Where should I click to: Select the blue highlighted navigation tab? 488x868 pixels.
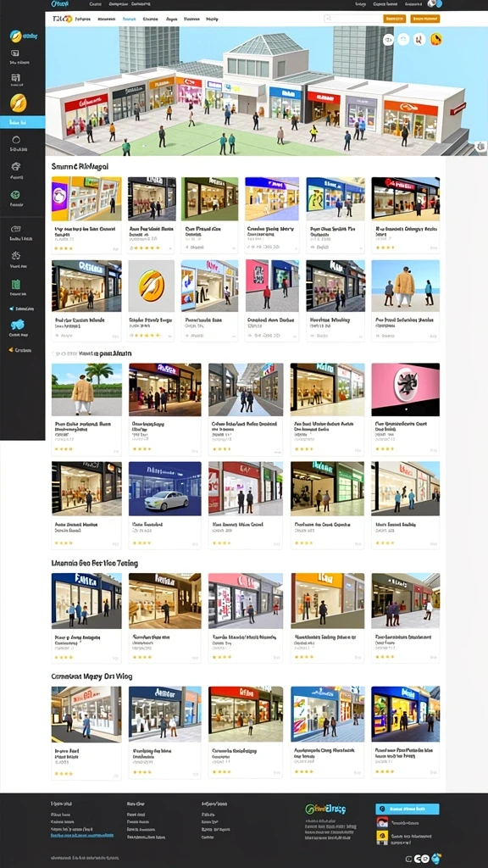tap(129, 19)
